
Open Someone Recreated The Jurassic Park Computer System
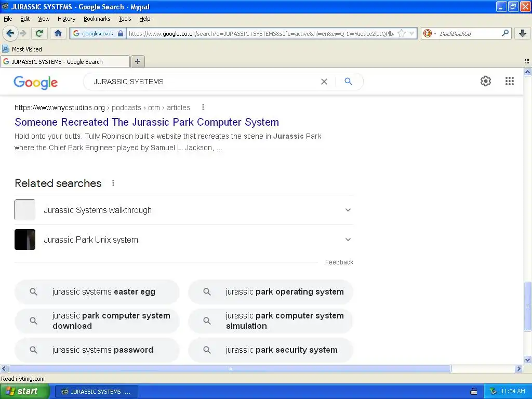(x=147, y=122)
